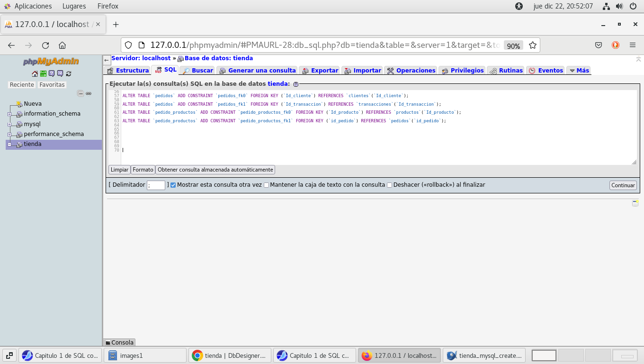The height and width of the screenshot is (364, 644).
Task: Open the 'Más' dropdown tab
Action: (x=579, y=71)
